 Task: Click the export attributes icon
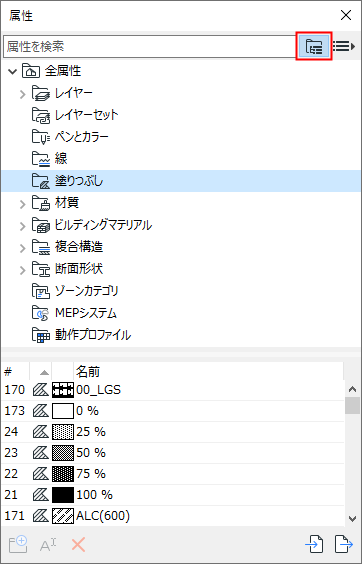344,544
